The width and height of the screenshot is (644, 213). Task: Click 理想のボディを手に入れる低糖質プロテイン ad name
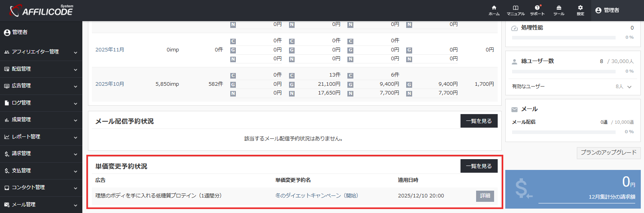click(x=158, y=196)
